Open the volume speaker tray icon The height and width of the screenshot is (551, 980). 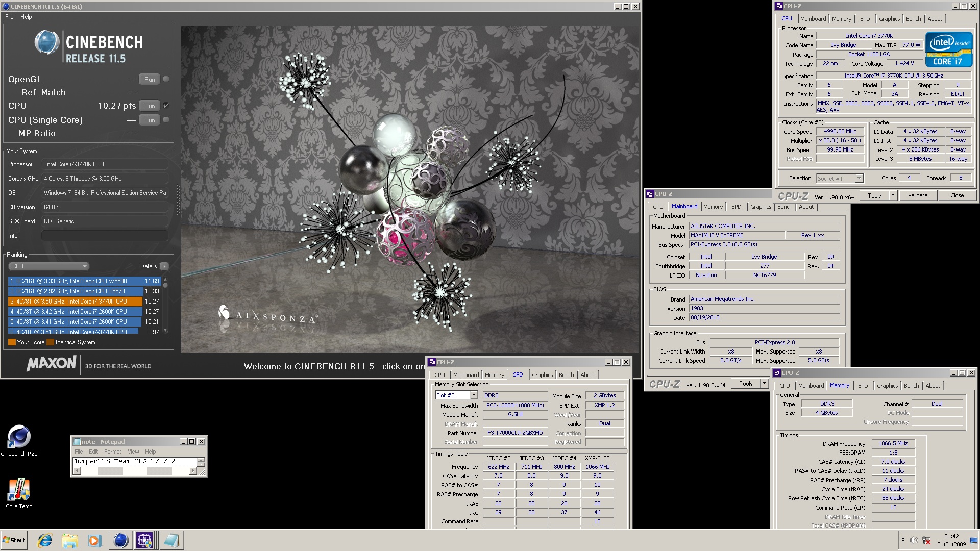click(x=914, y=540)
